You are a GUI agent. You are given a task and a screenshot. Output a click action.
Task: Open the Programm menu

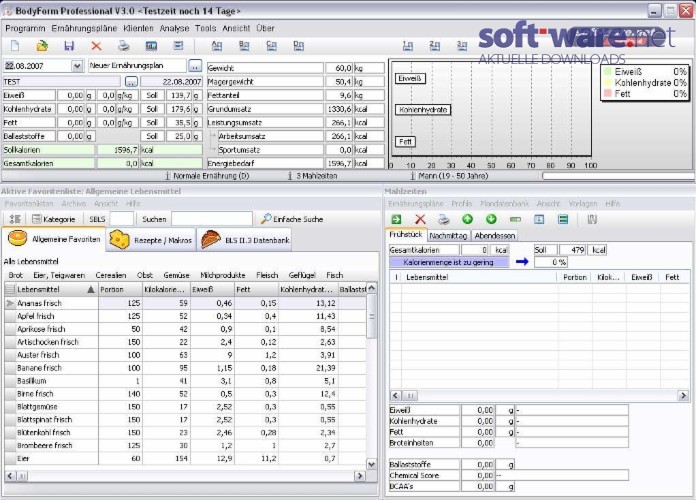(x=25, y=28)
